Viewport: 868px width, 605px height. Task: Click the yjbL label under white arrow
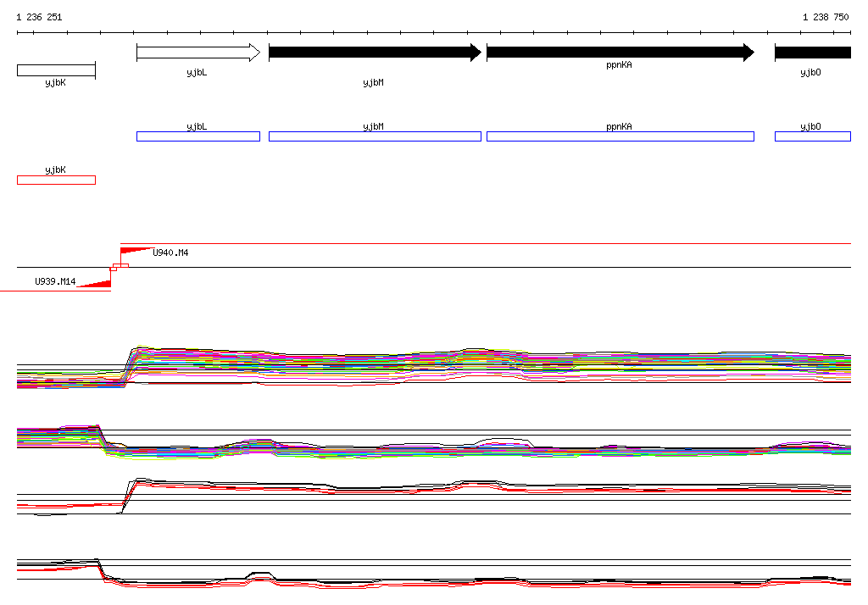coord(197,73)
